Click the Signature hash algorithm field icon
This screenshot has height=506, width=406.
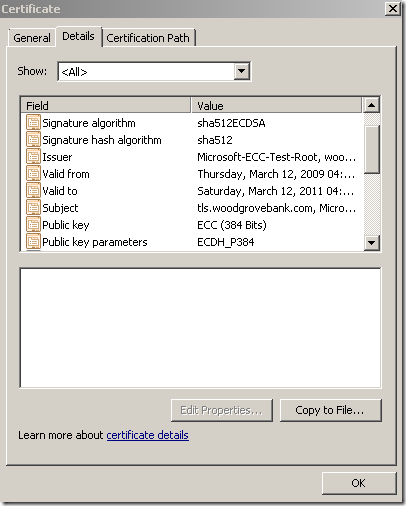click(33, 140)
